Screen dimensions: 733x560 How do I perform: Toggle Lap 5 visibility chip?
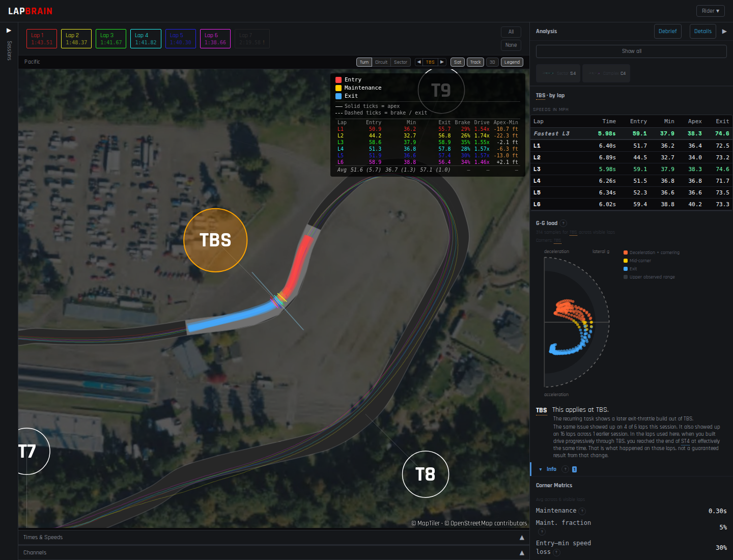coord(180,39)
